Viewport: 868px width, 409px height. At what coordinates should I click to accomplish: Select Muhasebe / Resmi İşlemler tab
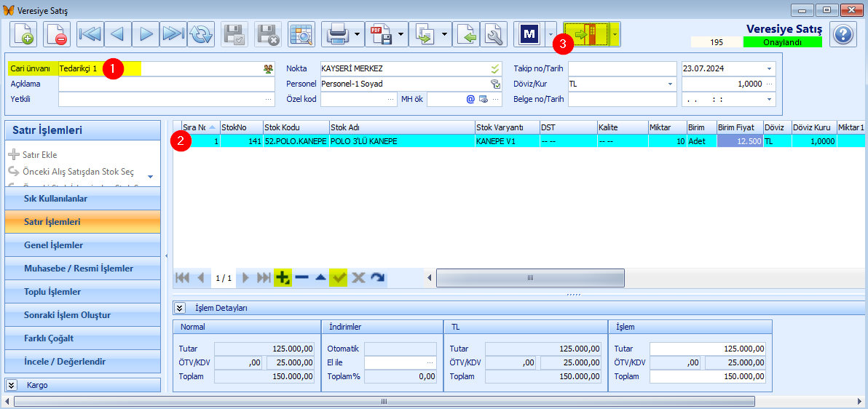click(82, 269)
